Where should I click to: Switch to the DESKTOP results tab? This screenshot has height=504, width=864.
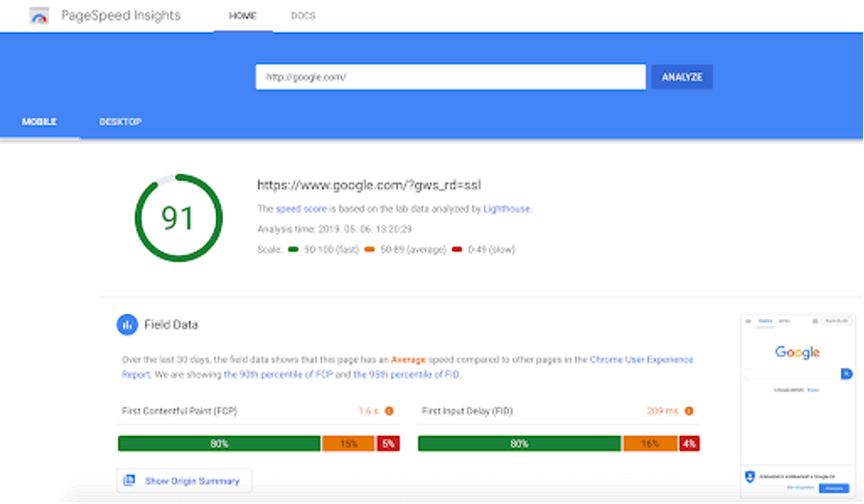120,122
